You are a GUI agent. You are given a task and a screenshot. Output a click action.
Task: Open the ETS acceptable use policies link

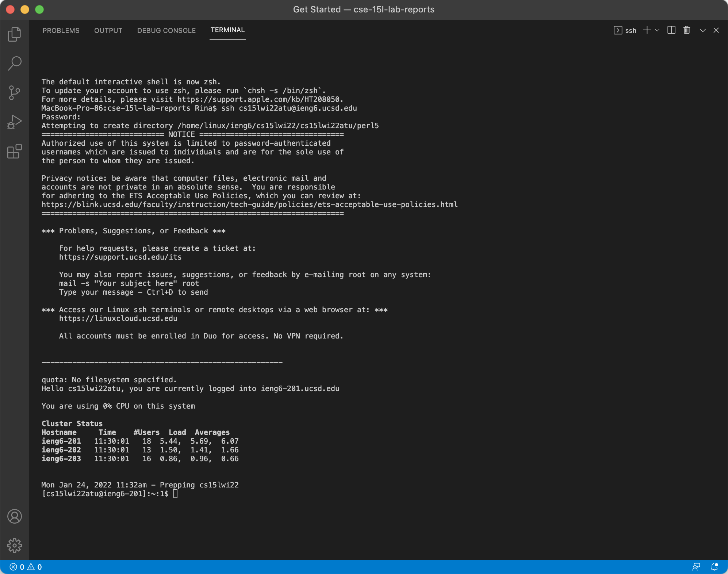pyautogui.click(x=249, y=204)
